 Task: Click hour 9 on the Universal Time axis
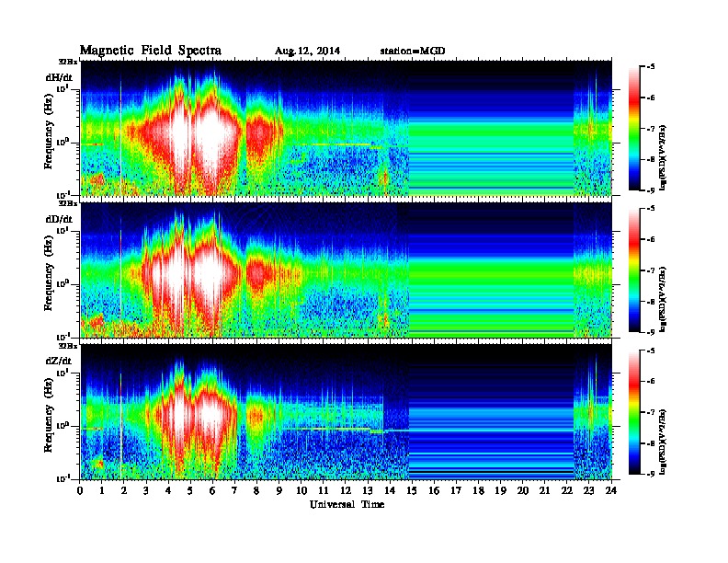pyautogui.click(x=279, y=490)
